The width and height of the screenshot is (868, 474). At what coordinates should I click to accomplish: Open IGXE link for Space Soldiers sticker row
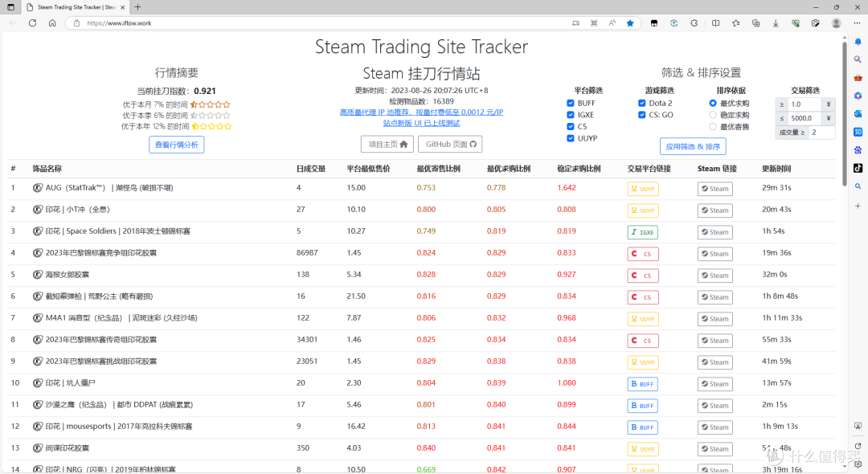coord(643,232)
